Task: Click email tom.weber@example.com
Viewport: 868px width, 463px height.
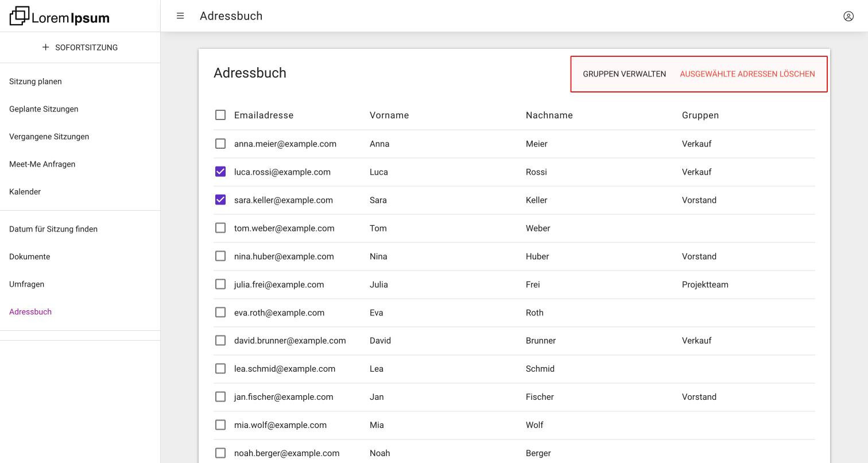Action: pyautogui.click(x=284, y=229)
